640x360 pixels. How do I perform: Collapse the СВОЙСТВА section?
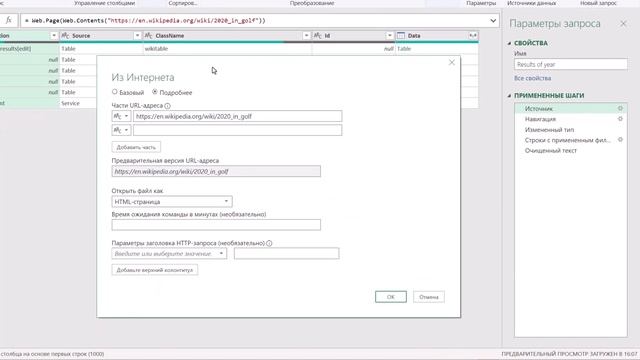pos(509,43)
